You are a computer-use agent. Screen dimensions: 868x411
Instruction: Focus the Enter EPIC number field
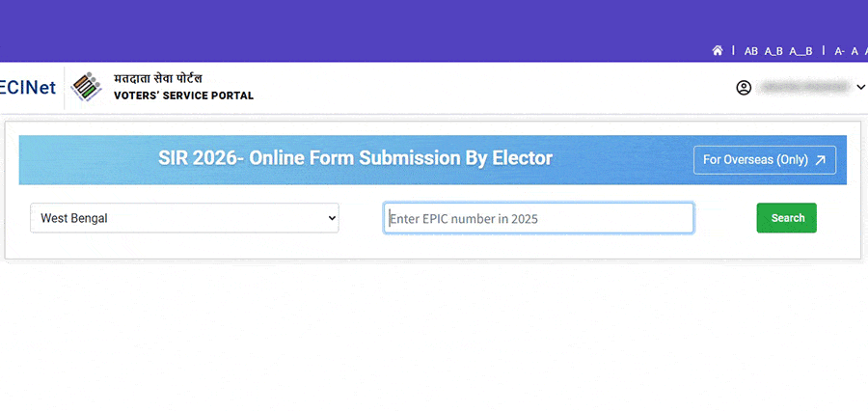tap(538, 218)
